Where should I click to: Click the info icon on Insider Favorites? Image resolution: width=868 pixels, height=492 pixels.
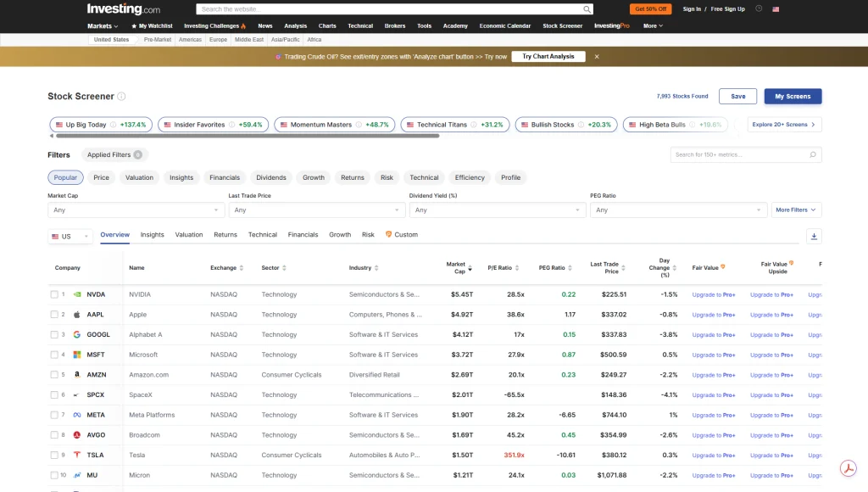232,125
